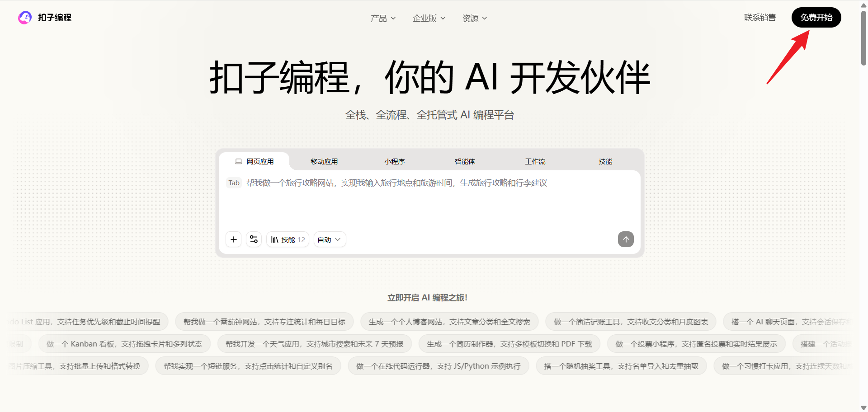The width and height of the screenshot is (868, 412).
Task: Switch to the 工作流 tab
Action: pos(535,161)
